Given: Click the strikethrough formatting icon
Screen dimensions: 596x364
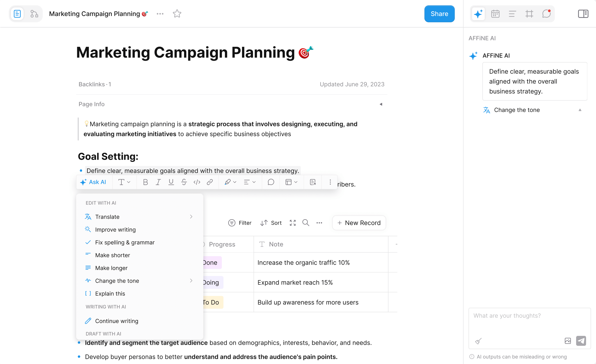Looking at the screenshot, I should (184, 182).
